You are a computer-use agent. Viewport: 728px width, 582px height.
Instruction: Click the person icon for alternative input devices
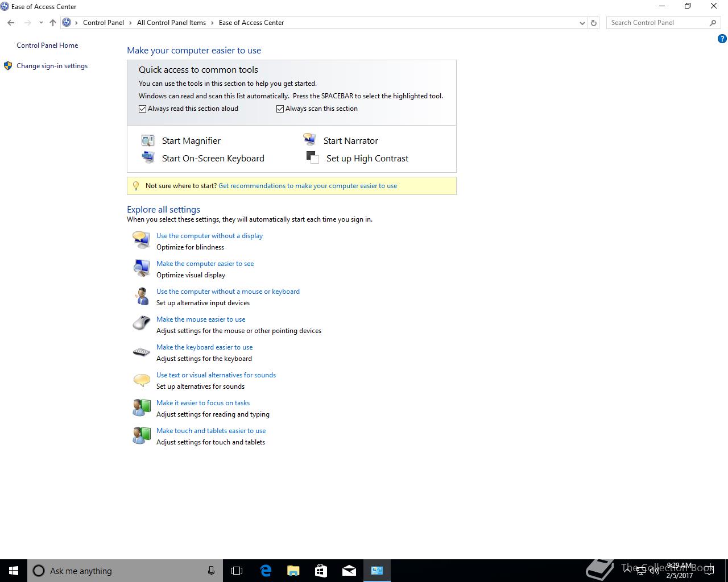tap(141, 296)
